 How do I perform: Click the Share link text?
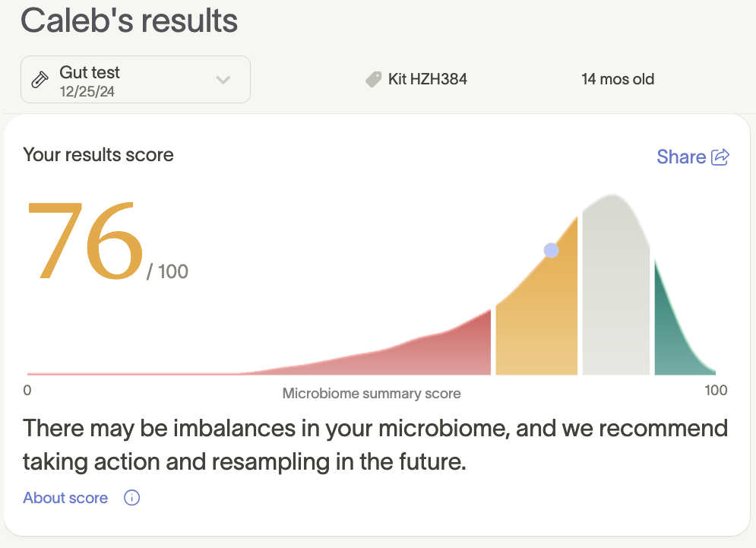(681, 157)
